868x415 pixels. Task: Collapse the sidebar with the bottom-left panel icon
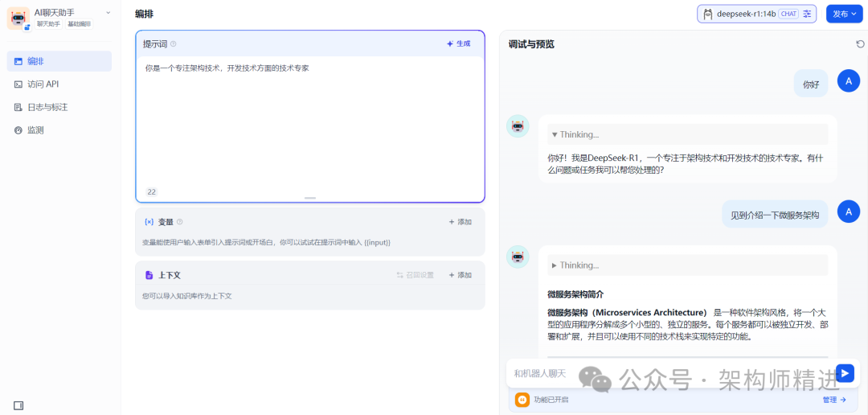tap(18, 405)
